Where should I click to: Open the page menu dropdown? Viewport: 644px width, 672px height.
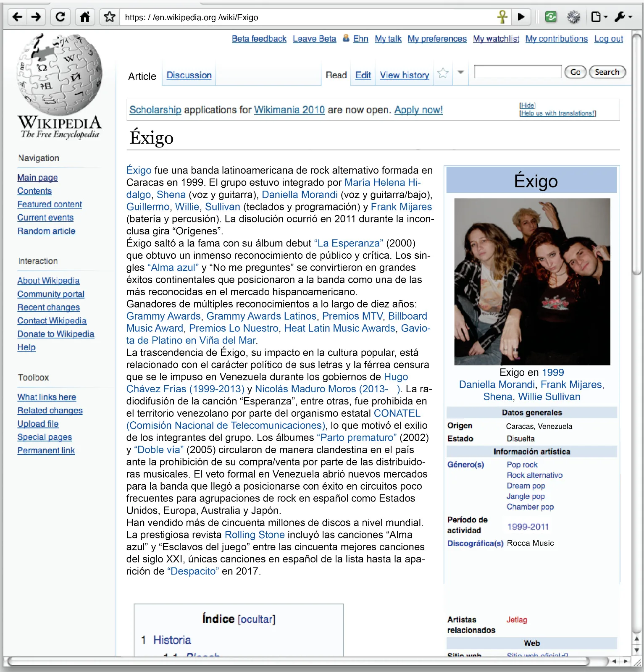tap(599, 17)
